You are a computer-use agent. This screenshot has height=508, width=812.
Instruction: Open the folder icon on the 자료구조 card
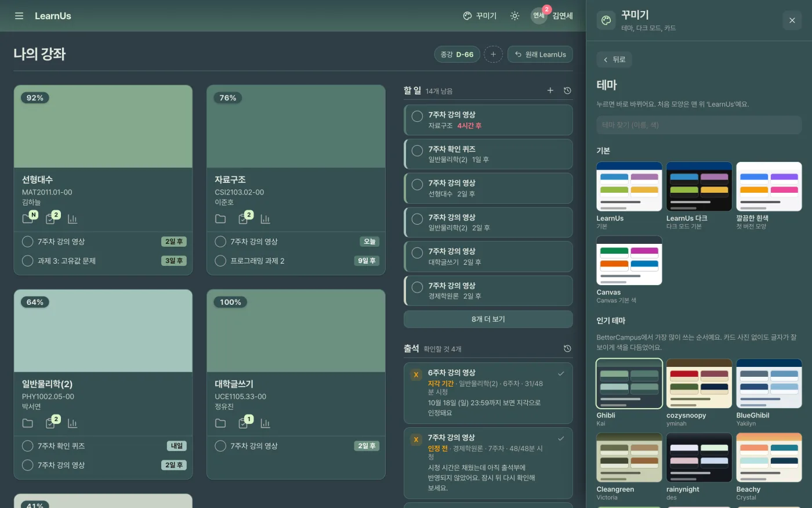220,219
